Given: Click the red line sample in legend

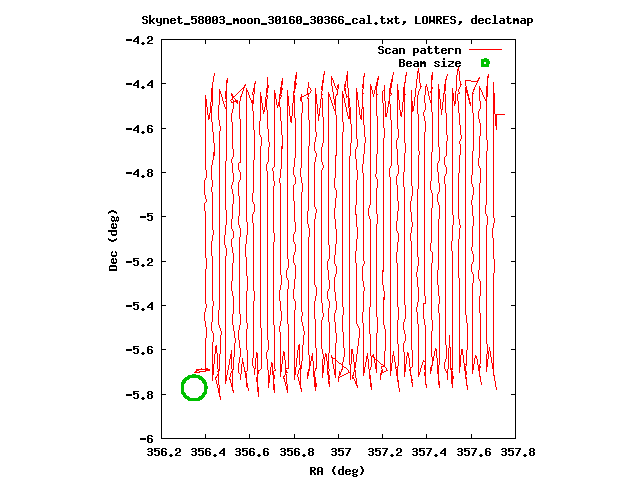Looking at the screenshot, I should (x=485, y=50).
